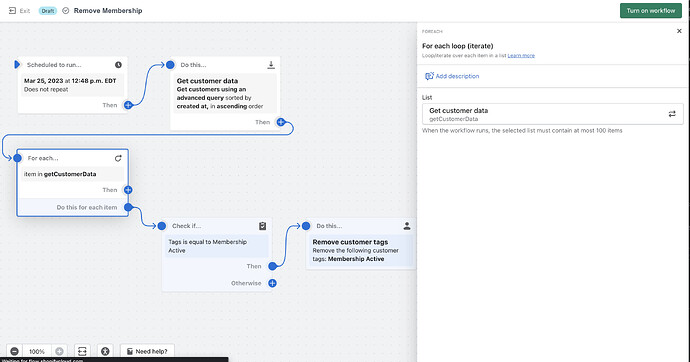The width and height of the screenshot is (690, 362).
Task: Zoom out the canvas
Action: pos(15,351)
